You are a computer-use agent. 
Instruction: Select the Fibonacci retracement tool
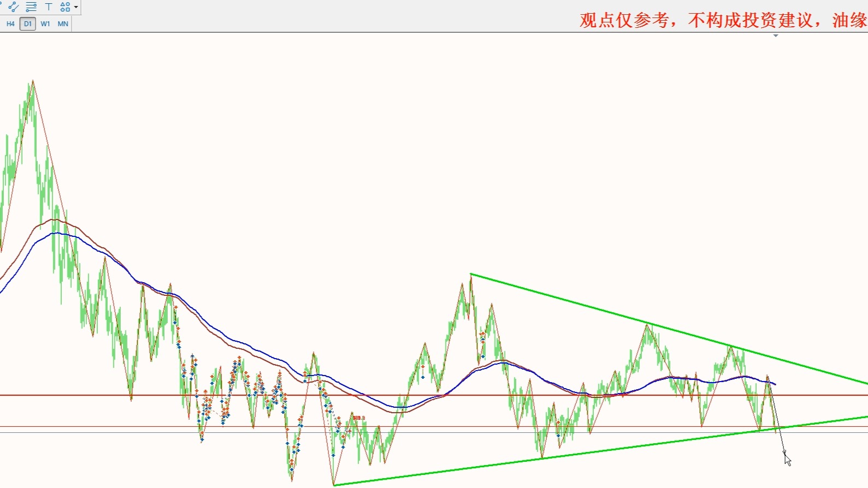[31, 7]
